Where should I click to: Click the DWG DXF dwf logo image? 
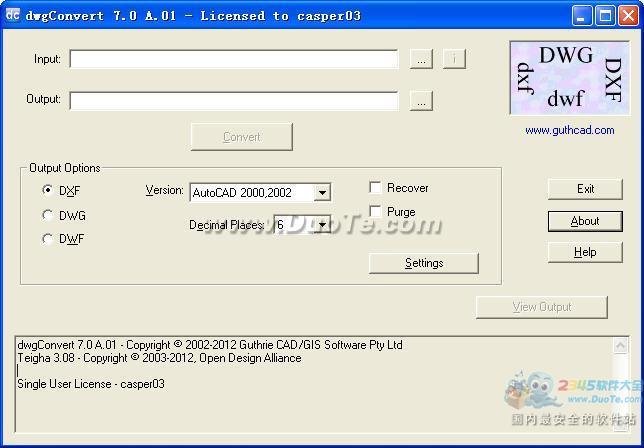(570, 78)
